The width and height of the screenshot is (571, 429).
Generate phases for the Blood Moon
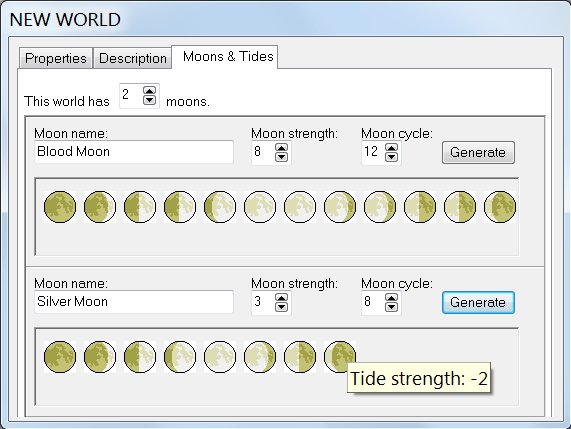[478, 153]
